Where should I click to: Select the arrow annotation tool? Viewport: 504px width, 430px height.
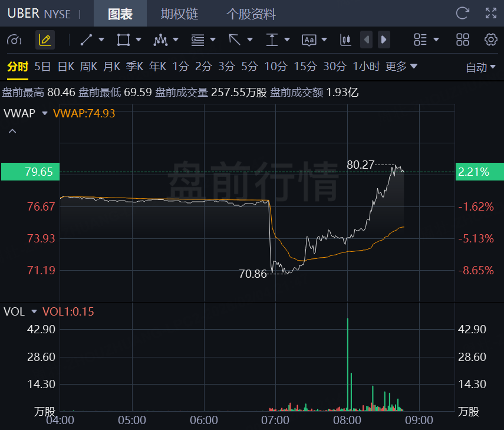pyautogui.click(x=235, y=40)
